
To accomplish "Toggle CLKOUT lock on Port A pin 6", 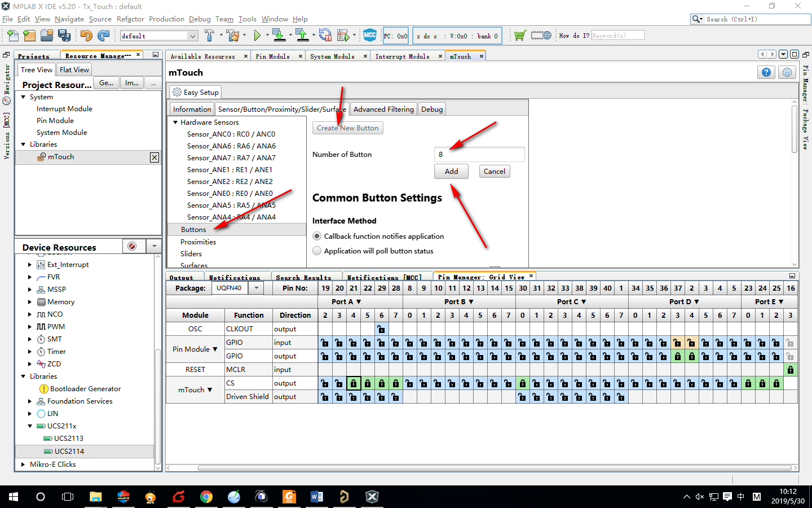I will click(x=382, y=329).
